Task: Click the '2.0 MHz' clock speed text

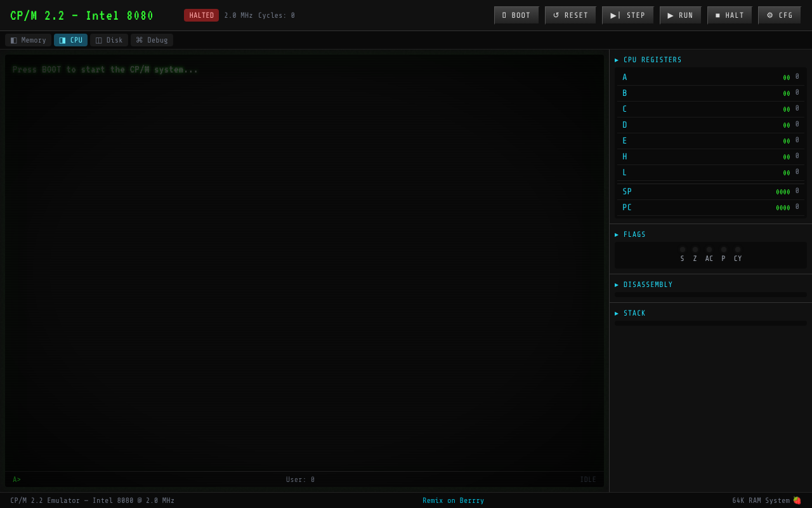Action: tap(239, 15)
